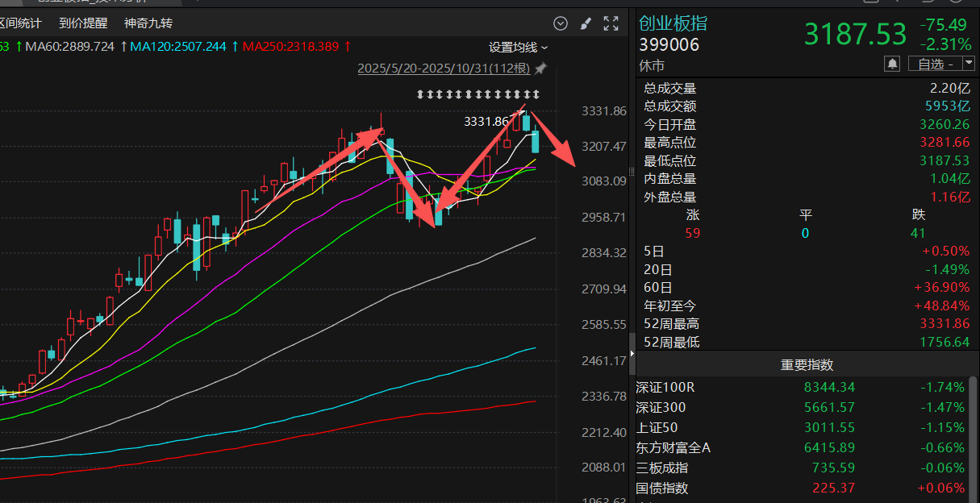Image resolution: width=980 pixels, height=503 pixels.
Task: Click the 2025/5/20-2025/10/31 date range link
Action: [x=444, y=69]
